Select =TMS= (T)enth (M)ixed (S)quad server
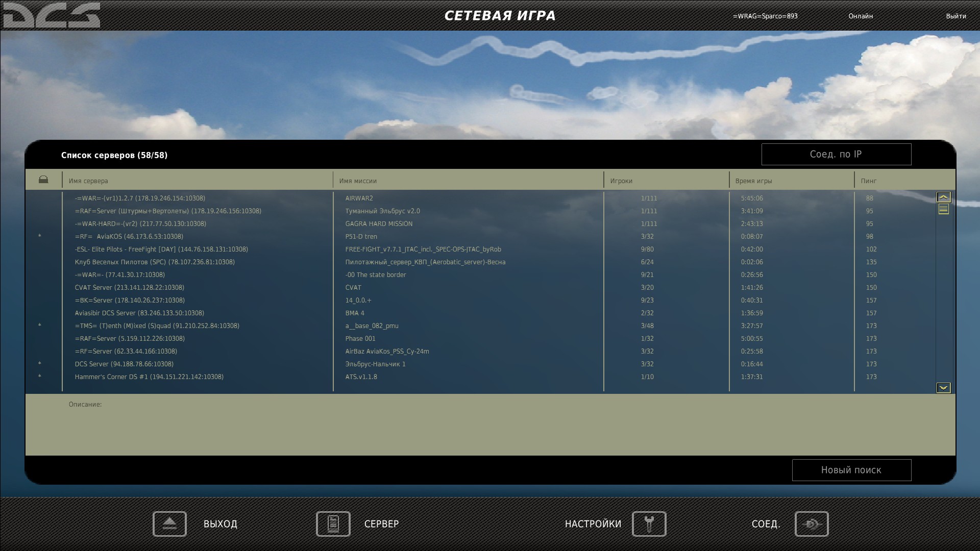 click(x=157, y=325)
